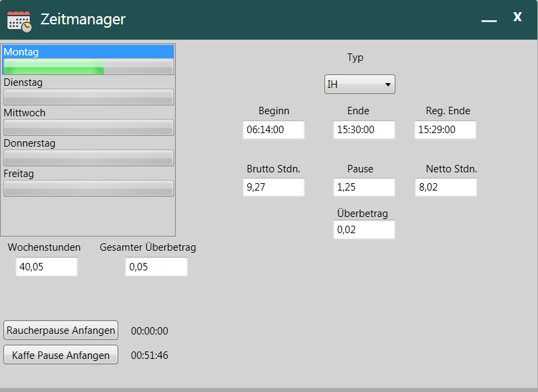Focus the Beginn time field
538x392 pixels.
(274, 130)
